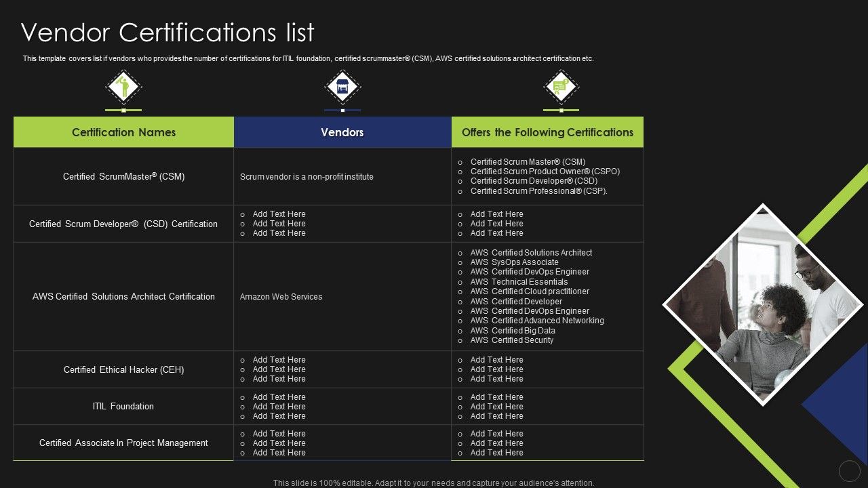Select the Offers the Following Certifications header

(547, 132)
